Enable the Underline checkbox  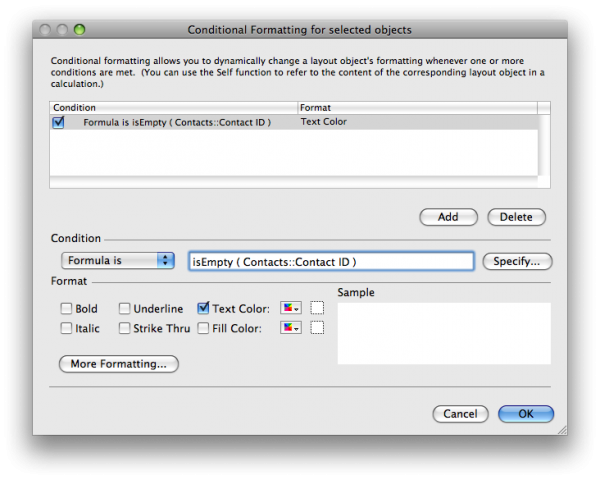click(124, 309)
